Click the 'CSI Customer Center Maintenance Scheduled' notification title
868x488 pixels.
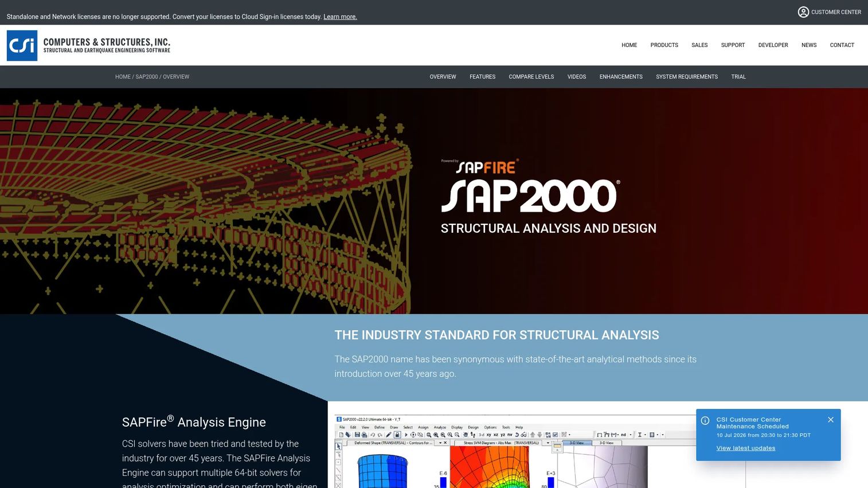[752, 423]
